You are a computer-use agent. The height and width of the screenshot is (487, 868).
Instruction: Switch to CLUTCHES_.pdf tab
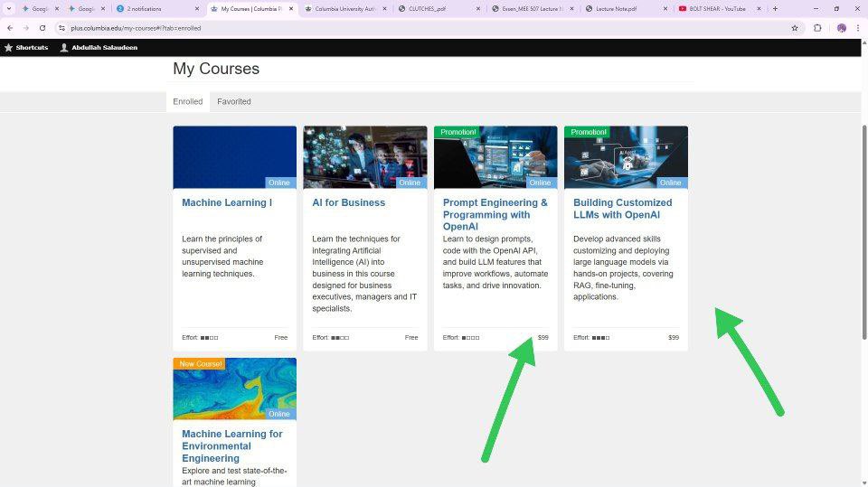click(x=439, y=9)
